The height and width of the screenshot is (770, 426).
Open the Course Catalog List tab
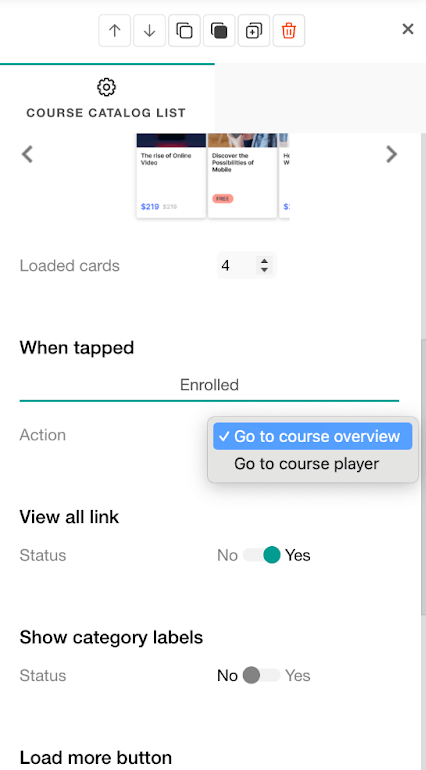[107, 98]
